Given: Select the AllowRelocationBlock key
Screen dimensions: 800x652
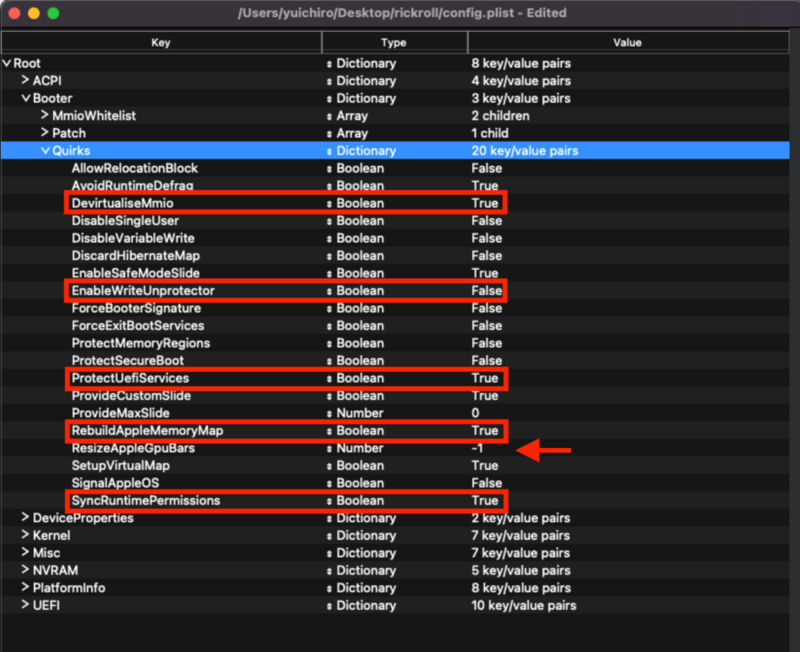Looking at the screenshot, I should coord(135,168).
